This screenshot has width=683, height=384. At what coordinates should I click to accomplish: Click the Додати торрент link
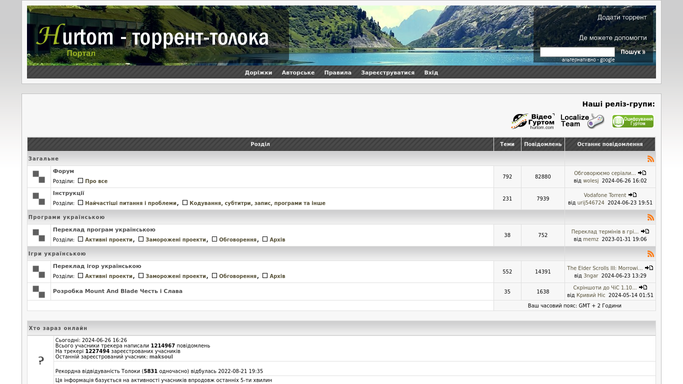pos(622,17)
